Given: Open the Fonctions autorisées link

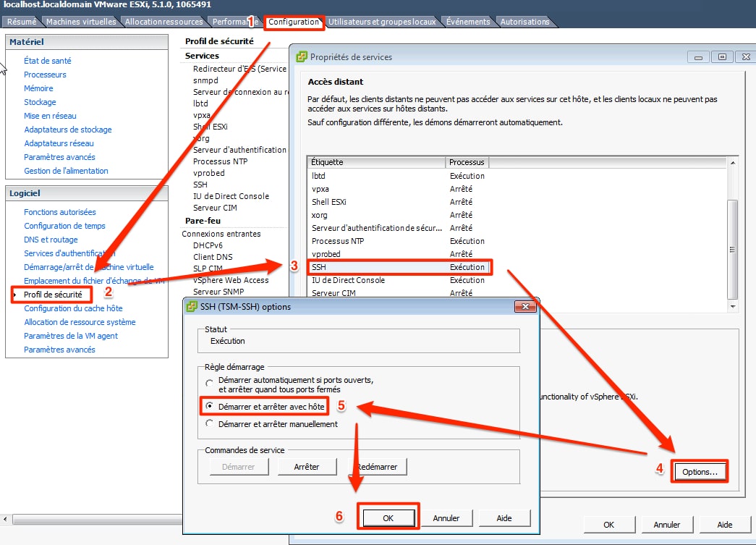Looking at the screenshot, I should pyautogui.click(x=60, y=212).
